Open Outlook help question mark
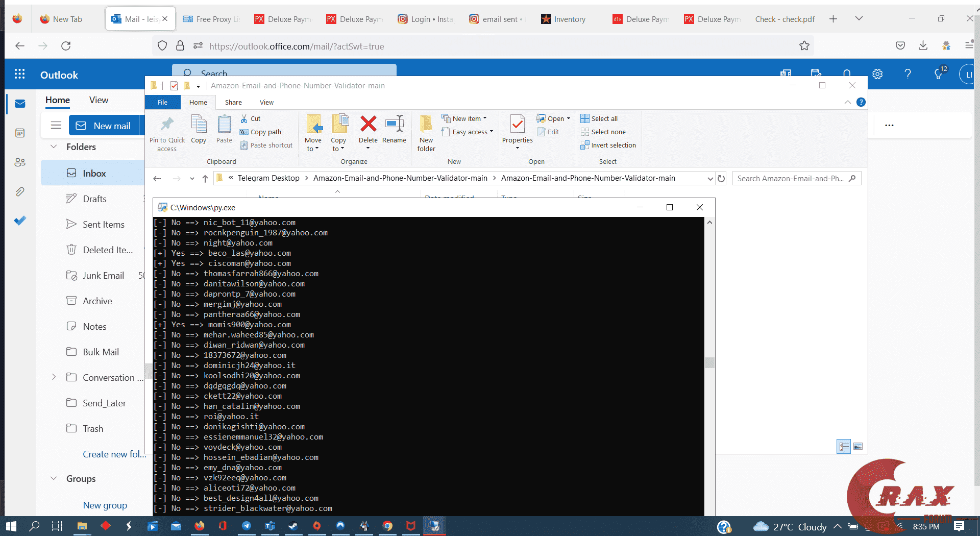This screenshot has height=536, width=980. tap(908, 75)
